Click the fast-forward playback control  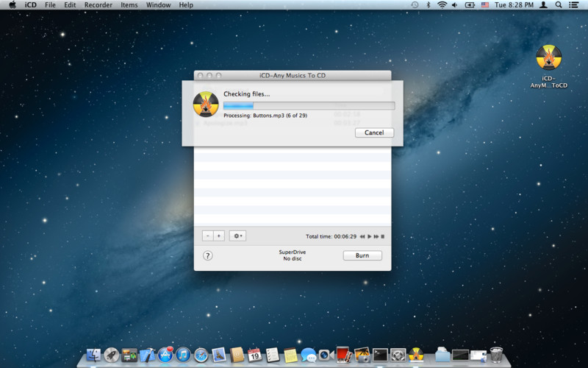pos(376,236)
